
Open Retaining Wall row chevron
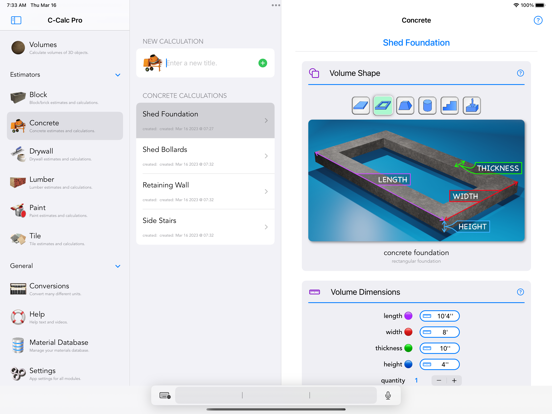[266, 192]
